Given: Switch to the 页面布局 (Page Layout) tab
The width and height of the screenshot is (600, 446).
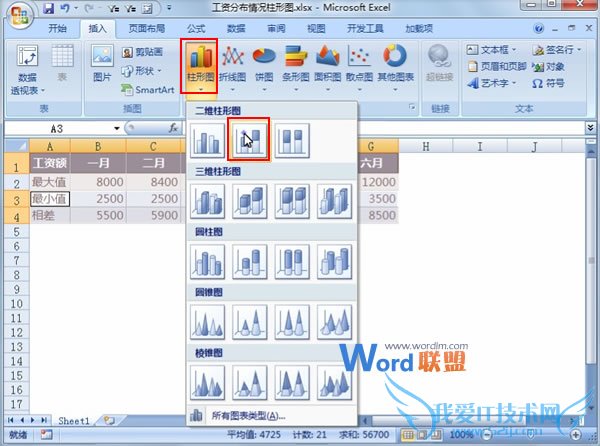Looking at the screenshot, I should click(x=147, y=28).
